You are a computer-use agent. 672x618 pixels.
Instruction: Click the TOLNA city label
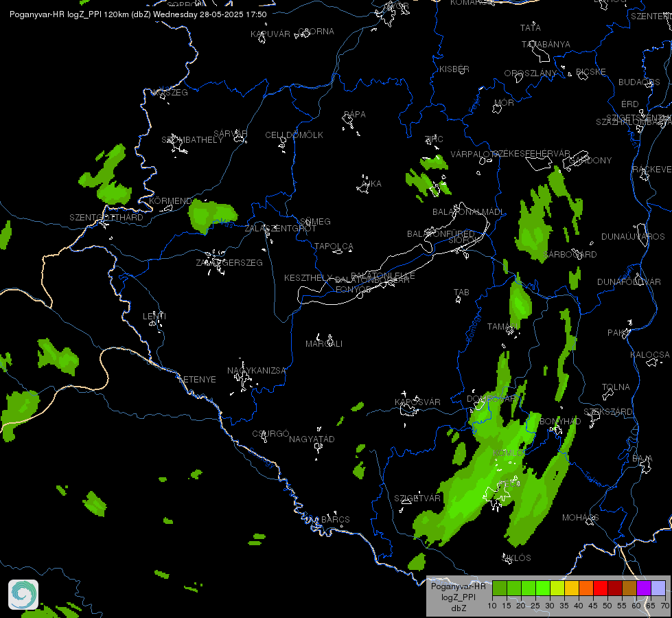point(616,387)
